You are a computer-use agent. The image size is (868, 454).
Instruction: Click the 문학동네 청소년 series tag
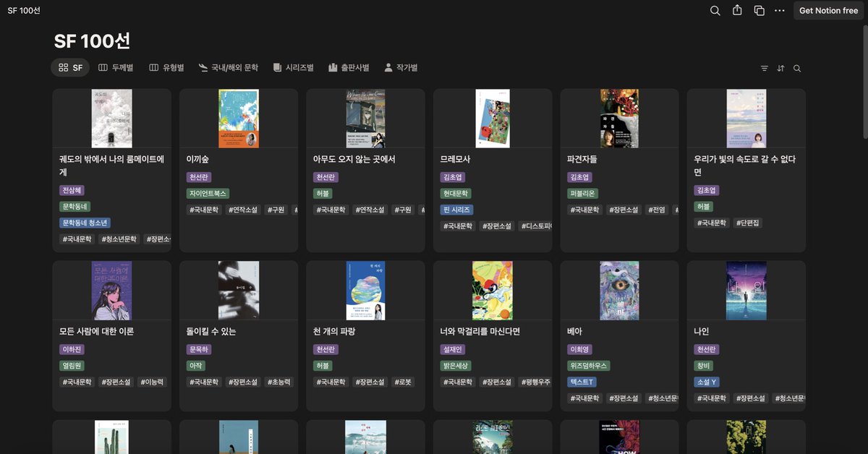pos(85,223)
